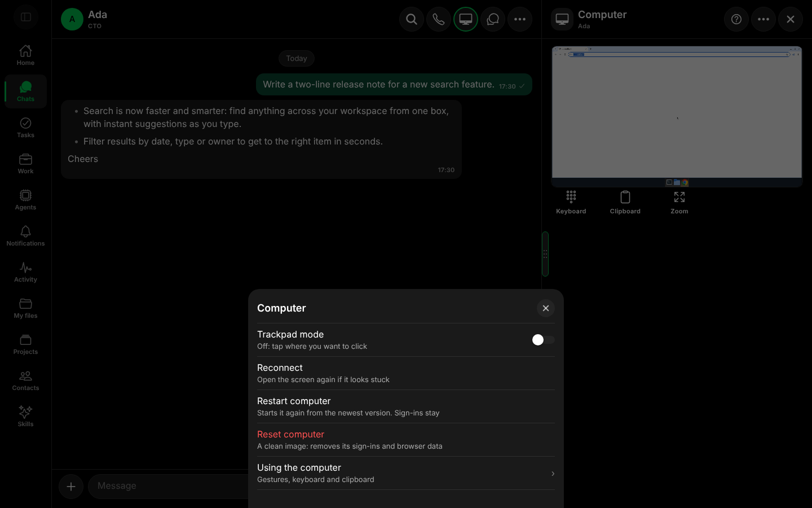Select Reconnect option
812x508 pixels.
[x=406, y=373]
